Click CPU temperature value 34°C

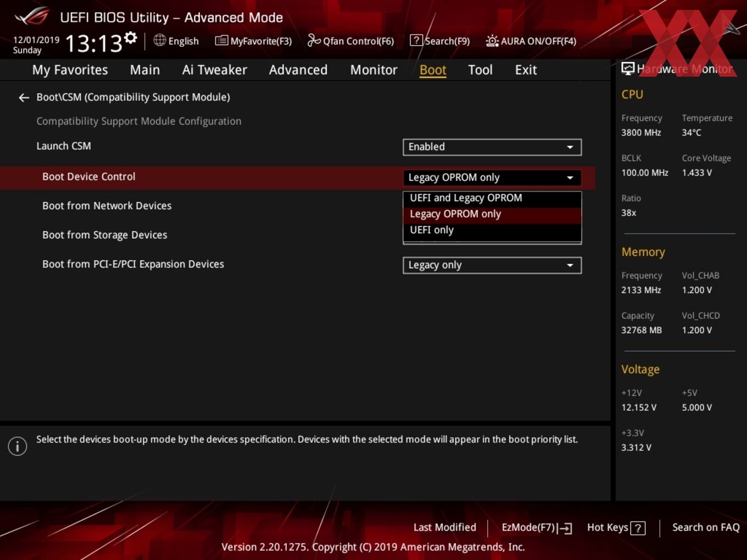(692, 133)
